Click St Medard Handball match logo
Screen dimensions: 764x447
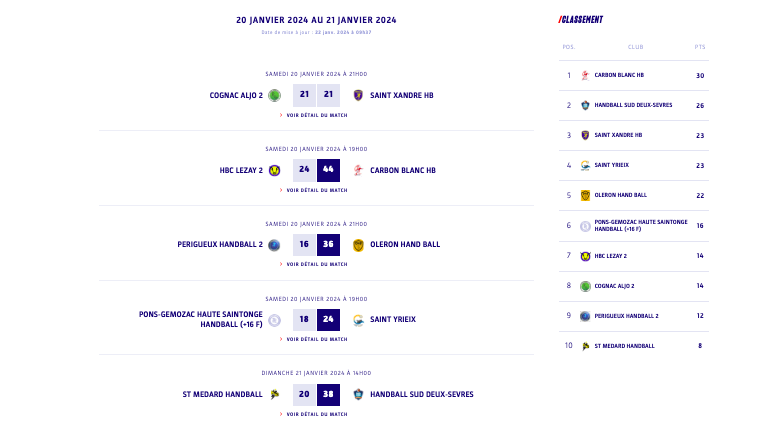[274, 394]
